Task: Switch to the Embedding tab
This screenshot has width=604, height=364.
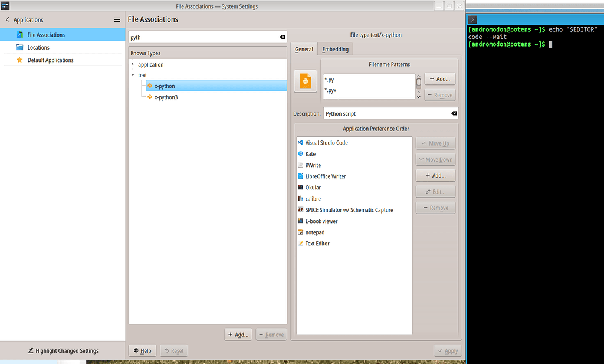Action: [335, 49]
